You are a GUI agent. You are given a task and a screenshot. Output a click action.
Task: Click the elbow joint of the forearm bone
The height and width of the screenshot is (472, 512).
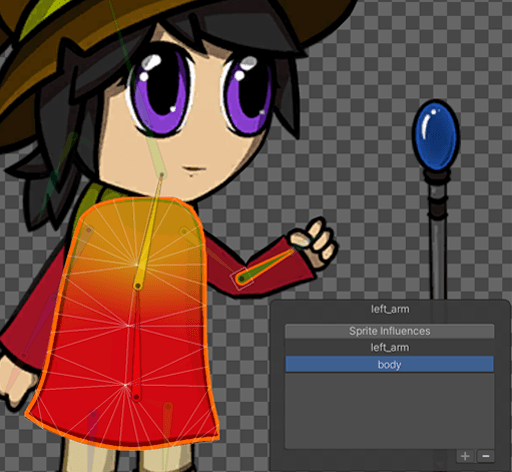[x=241, y=278]
